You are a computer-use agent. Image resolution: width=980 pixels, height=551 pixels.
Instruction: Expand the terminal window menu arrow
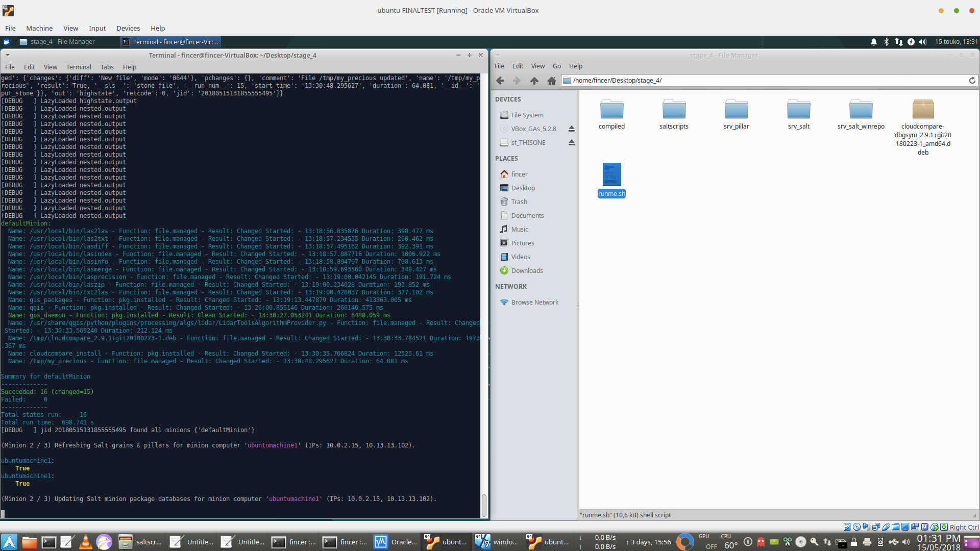point(7,55)
